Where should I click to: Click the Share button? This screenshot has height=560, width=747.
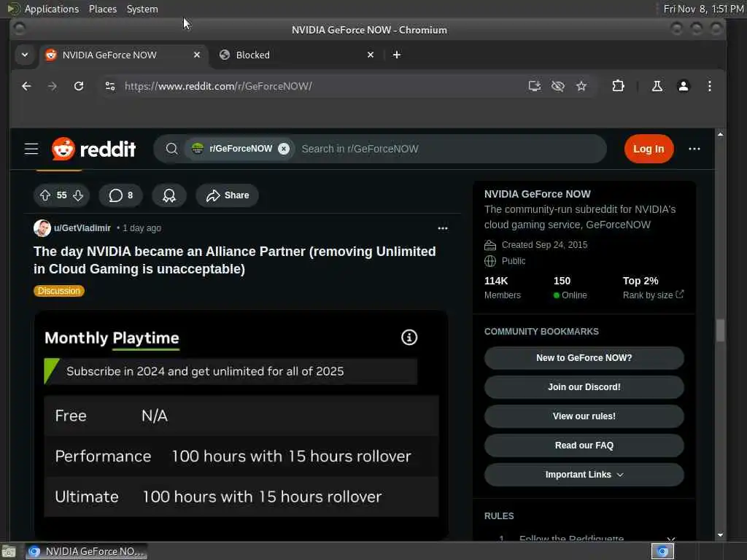point(228,195)
